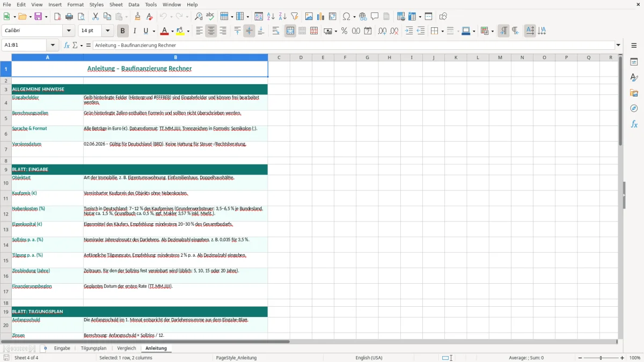The image size is (644, 362).
Task: Remove a decimal place
Action: [394, 31]
